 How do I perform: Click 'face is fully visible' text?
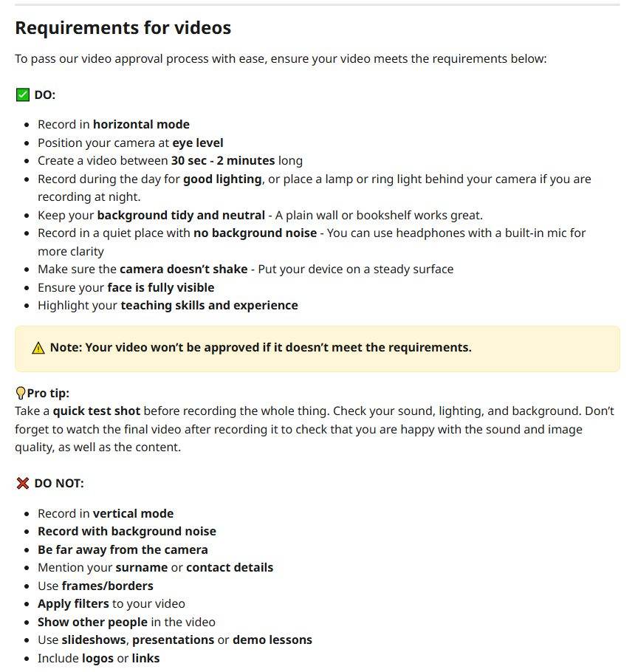pyautogui.click(x=161, y=287)
